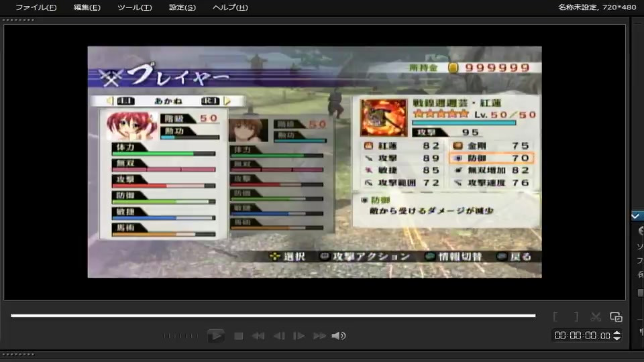This screenshot has height=362, width=644.
Task: Step forward one frame
Action: coord(299,336)
